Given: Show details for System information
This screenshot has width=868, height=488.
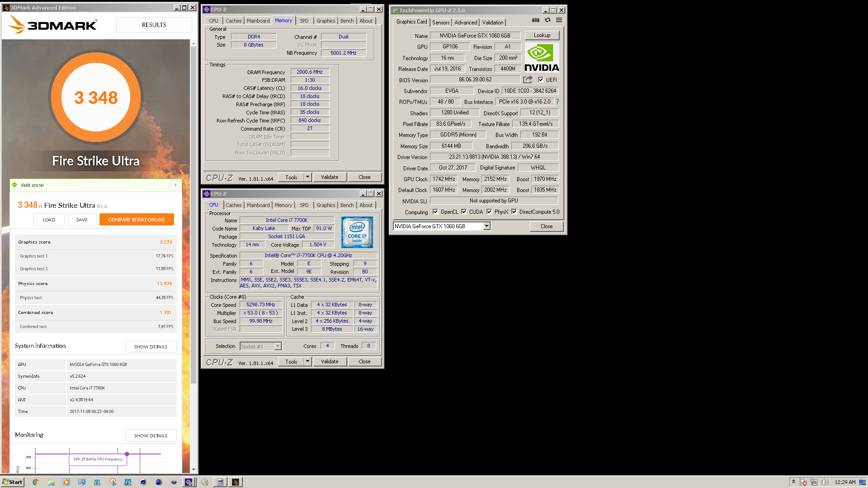Looking at the screenshot, I should (x=151, y=347).
